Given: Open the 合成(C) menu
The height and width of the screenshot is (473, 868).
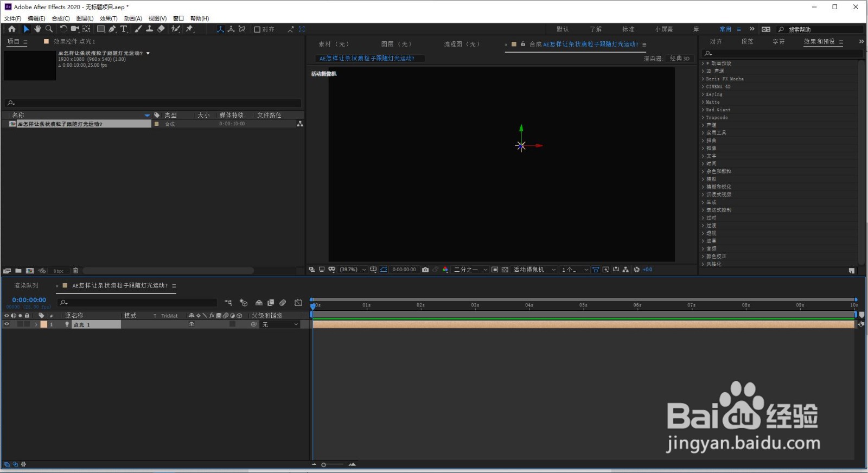Looking at the screenshot, I should [x=61, y=18].
